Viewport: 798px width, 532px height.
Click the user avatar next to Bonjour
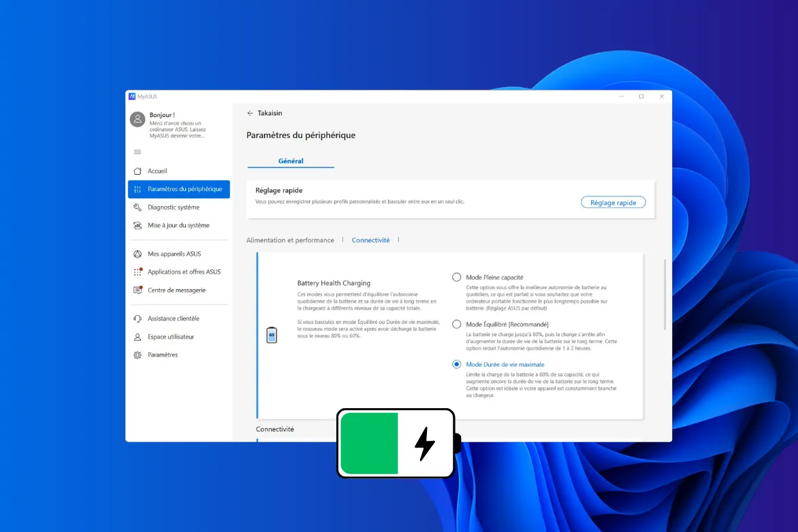pos(138,120)
